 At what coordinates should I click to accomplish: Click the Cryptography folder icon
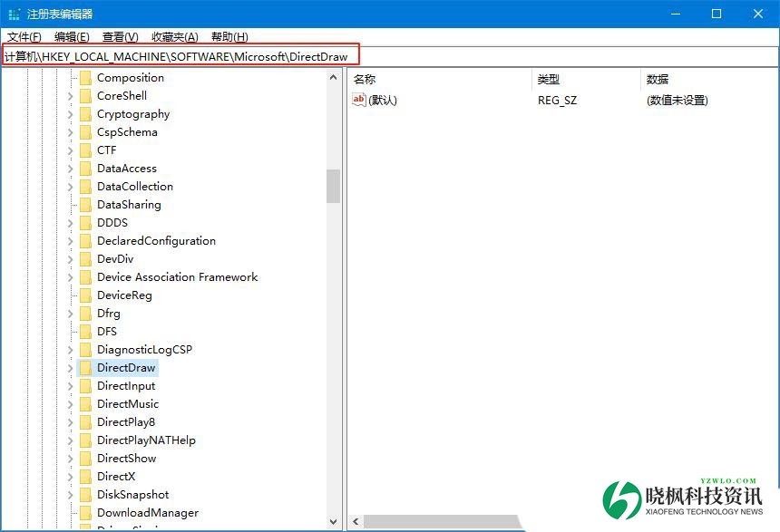click(85, 114)
